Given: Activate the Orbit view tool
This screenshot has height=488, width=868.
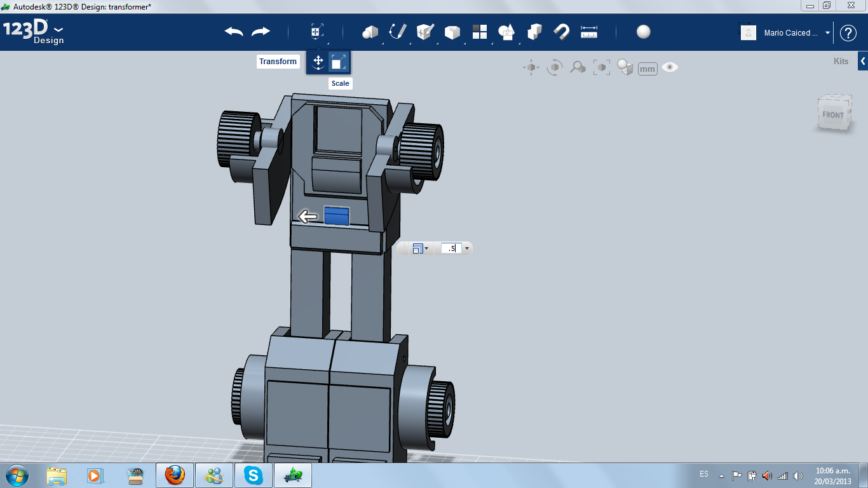Looking at the screenshot, I should pyautogui.click(x=555, y=67).
